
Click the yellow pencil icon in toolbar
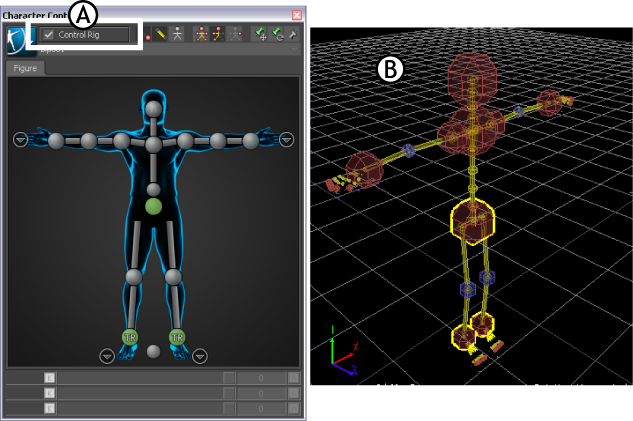pos(160,34)
